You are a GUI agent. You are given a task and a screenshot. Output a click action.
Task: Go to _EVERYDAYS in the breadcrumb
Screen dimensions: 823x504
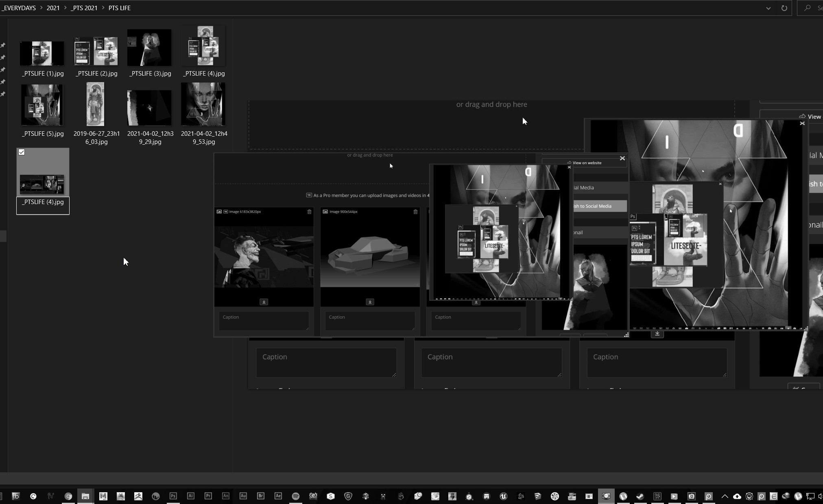[x=18, y=8]
